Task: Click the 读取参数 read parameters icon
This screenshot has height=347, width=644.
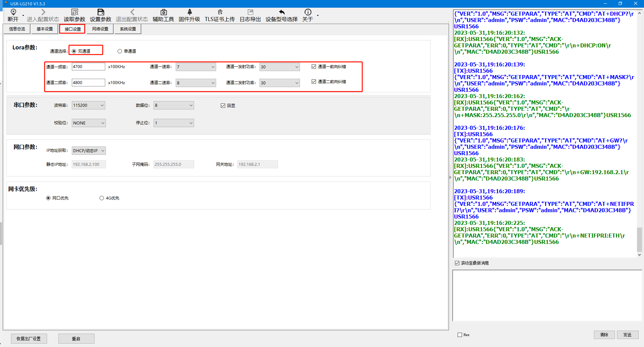Action: coord(74,12)
